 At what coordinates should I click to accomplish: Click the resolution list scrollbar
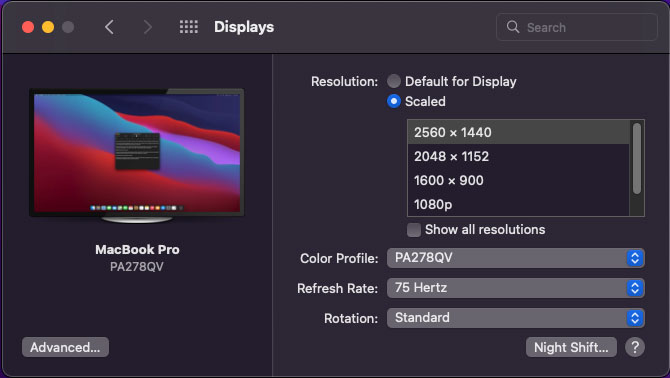click(x=637, y=158)
